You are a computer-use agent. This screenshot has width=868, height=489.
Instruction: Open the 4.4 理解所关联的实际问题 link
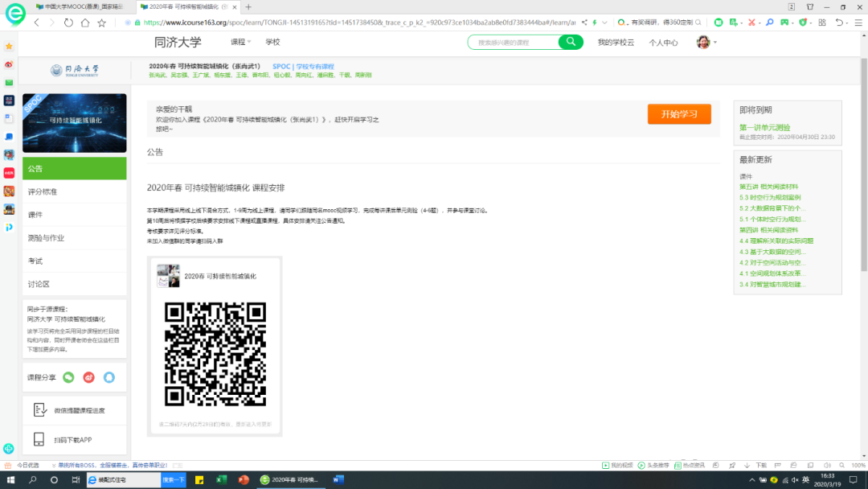tap(776, 241)
